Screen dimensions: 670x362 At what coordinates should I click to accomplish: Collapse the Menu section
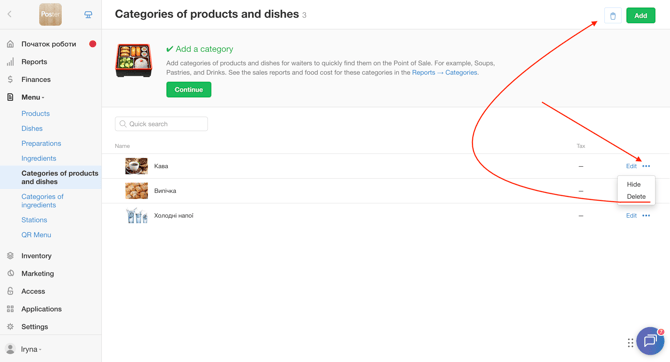point(32,97)
